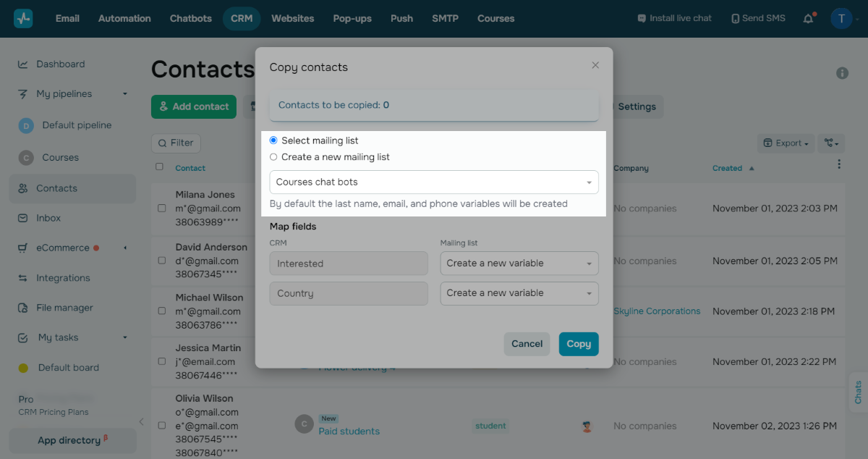Expand the Interested field variable dropdown
The width and height of the screenshot is (868, 459).
tap(519, 264)
